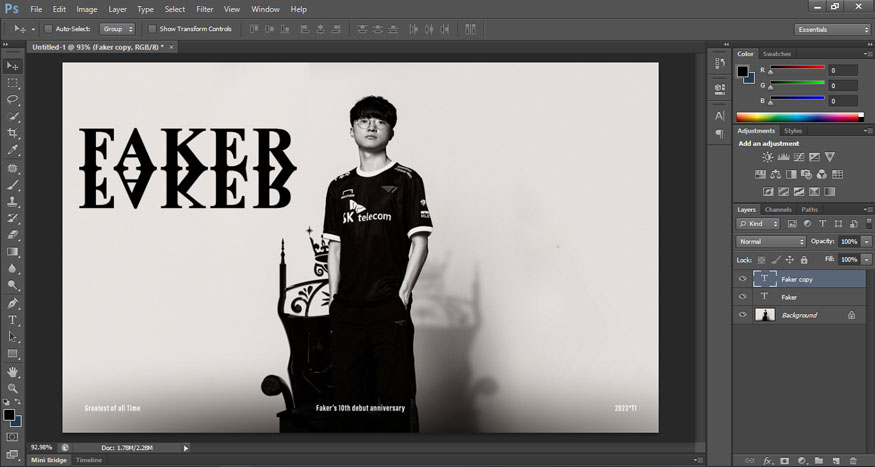Enable Show Transform Controls checkbox
Screen dimensions: 875x467
point(152,29)
